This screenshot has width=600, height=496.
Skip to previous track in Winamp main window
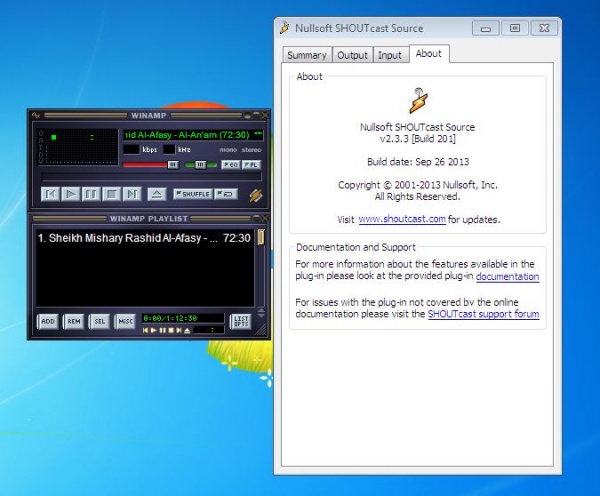coord(50,194)
